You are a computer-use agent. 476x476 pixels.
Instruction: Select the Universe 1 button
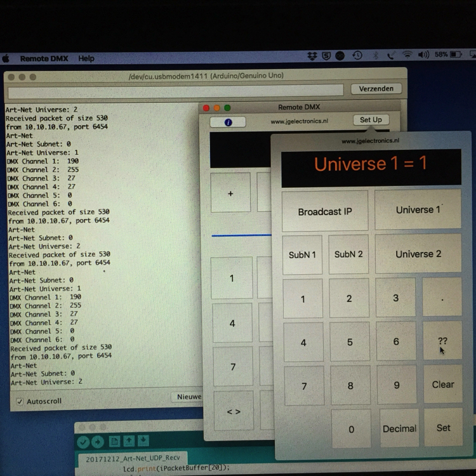418,209
